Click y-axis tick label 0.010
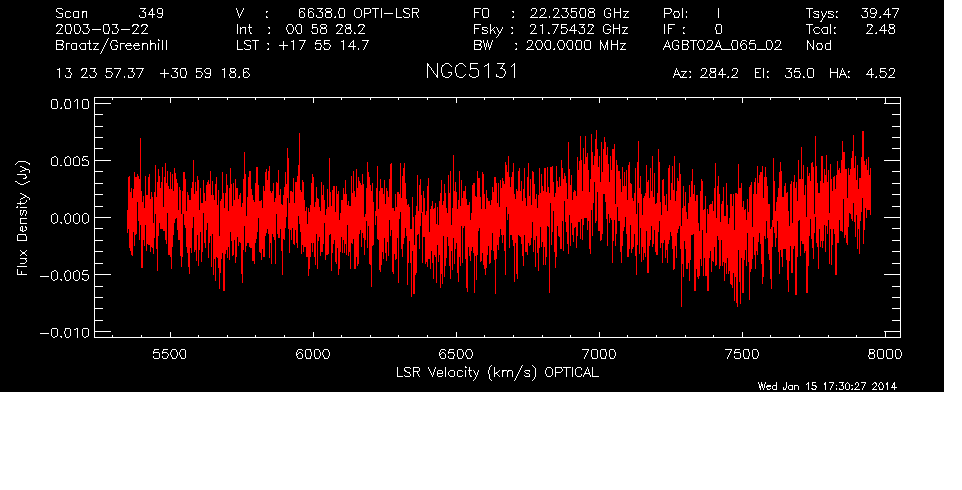962x490 pixels. click(70, 104)
